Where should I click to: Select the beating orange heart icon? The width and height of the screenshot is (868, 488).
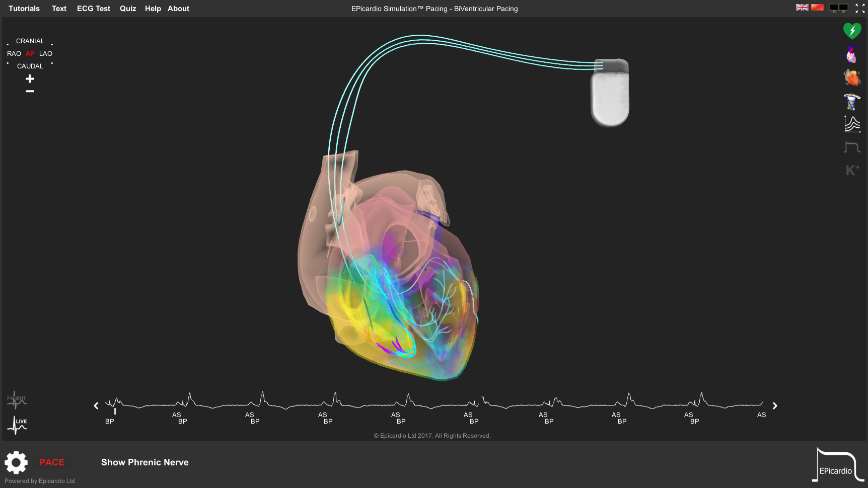pos(852,78)
